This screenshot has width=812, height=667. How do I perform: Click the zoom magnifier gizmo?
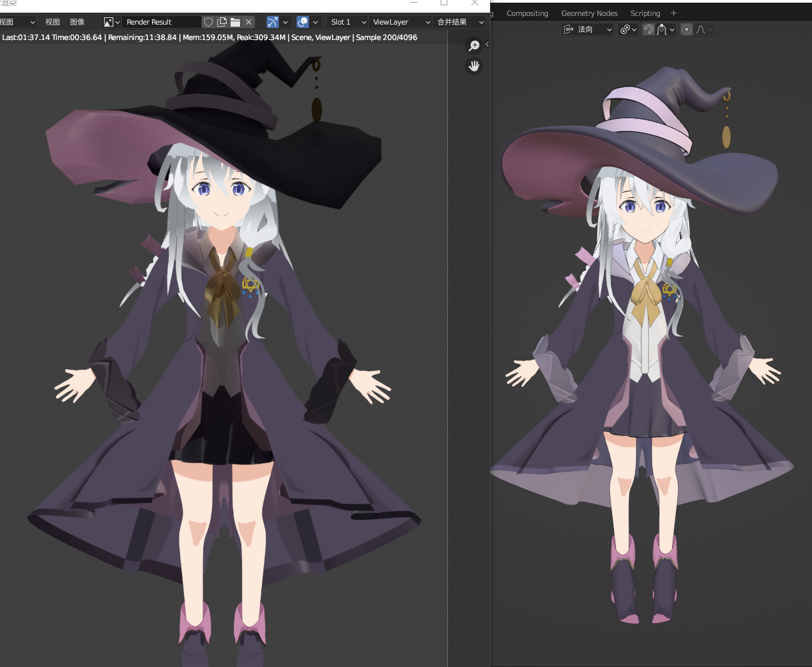(474, 45)
